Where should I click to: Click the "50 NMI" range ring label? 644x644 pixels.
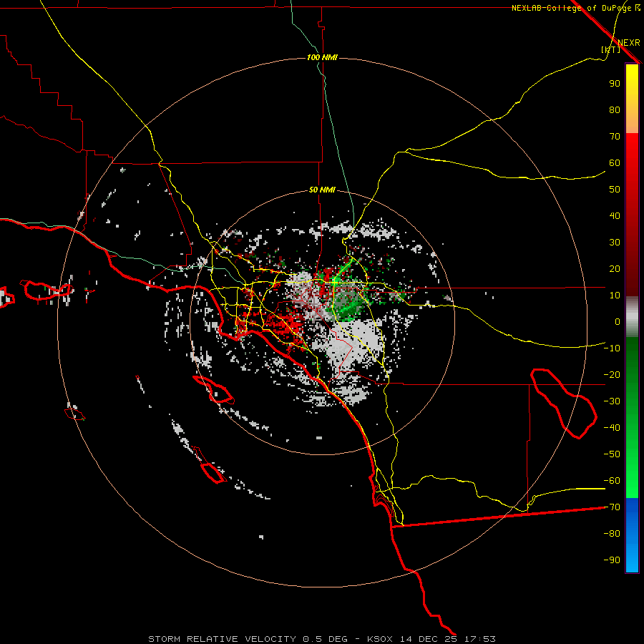pos(322,190)
